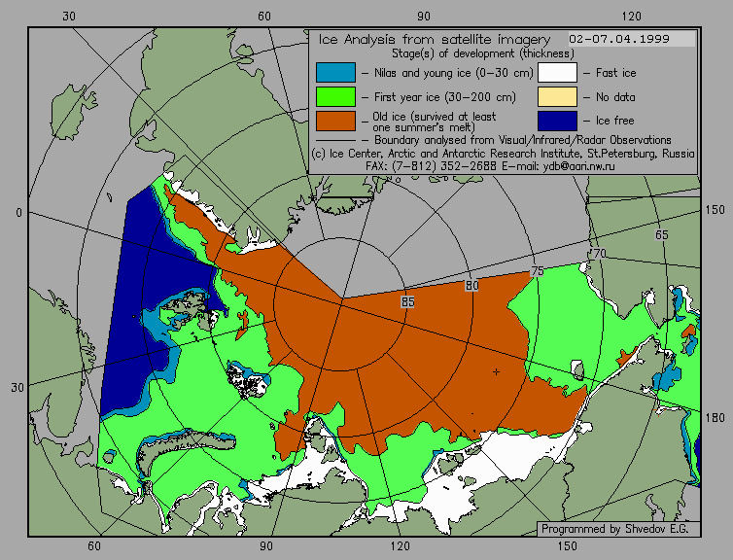The width and height of the screenshot is (733, 560).
Task: Click the top longitude label 90
Action: [x=424, y=17]
